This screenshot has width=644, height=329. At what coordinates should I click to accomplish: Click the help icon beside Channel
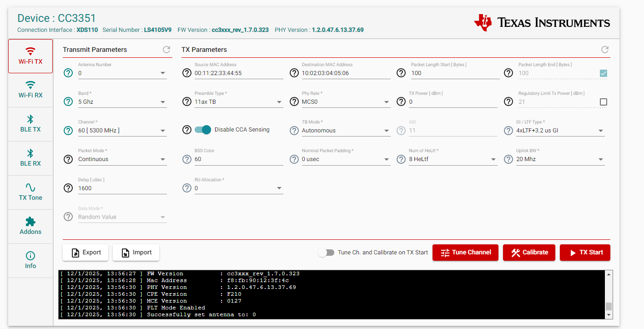pos(68,131)
